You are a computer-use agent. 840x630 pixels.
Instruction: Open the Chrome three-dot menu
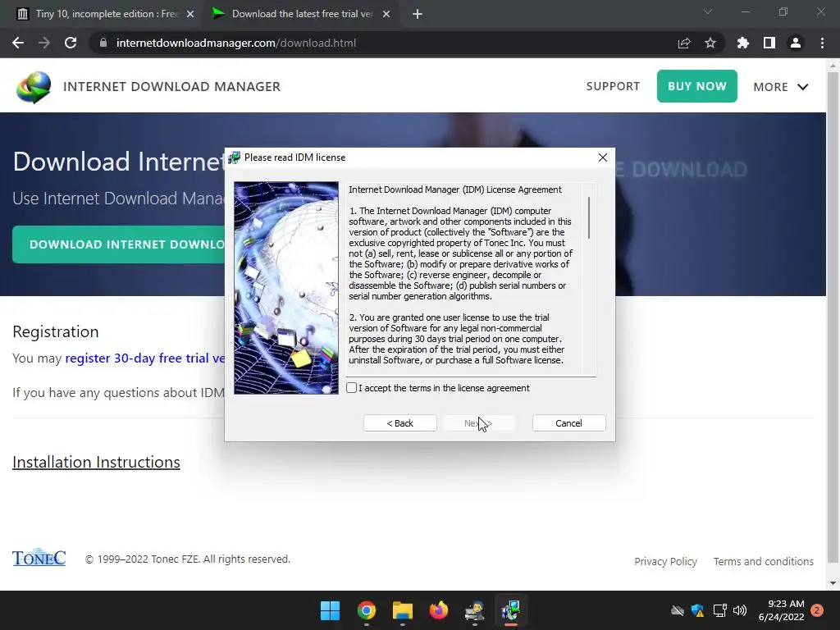point(822,43)
